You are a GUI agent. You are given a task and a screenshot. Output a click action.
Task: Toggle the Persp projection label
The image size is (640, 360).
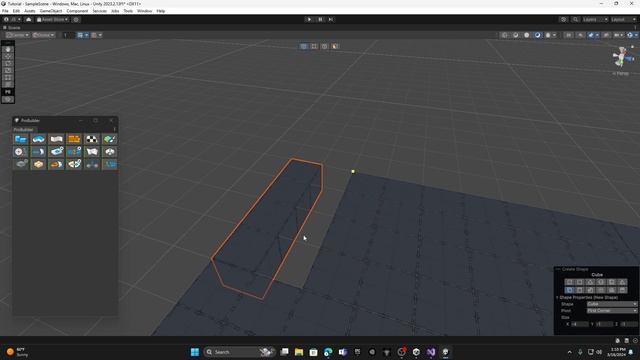[x=621, y=73]
